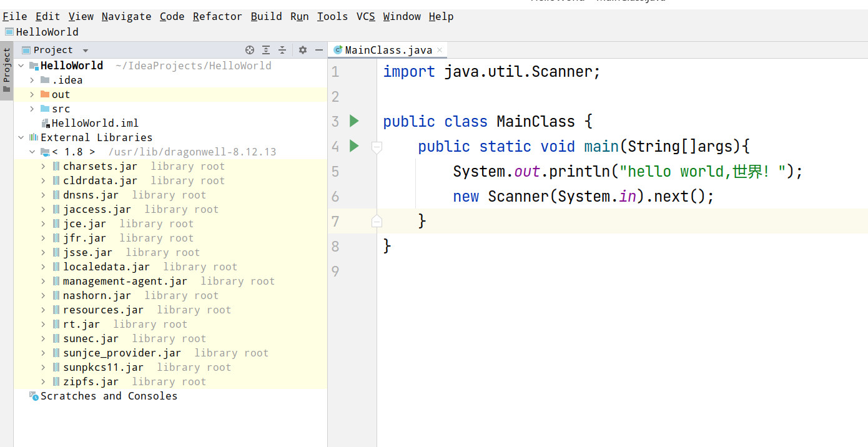
Task: Collapse the 1.8 JDK node
Action: click(32, 152)
